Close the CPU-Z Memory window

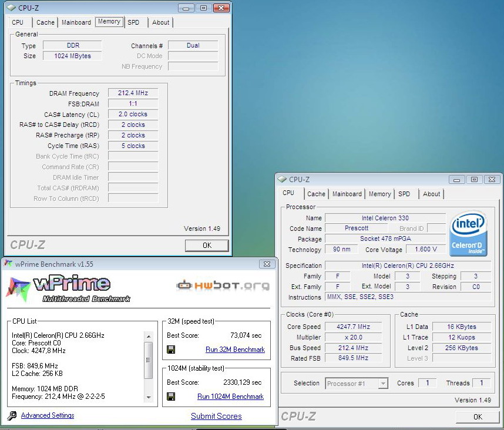click(221, 8)
